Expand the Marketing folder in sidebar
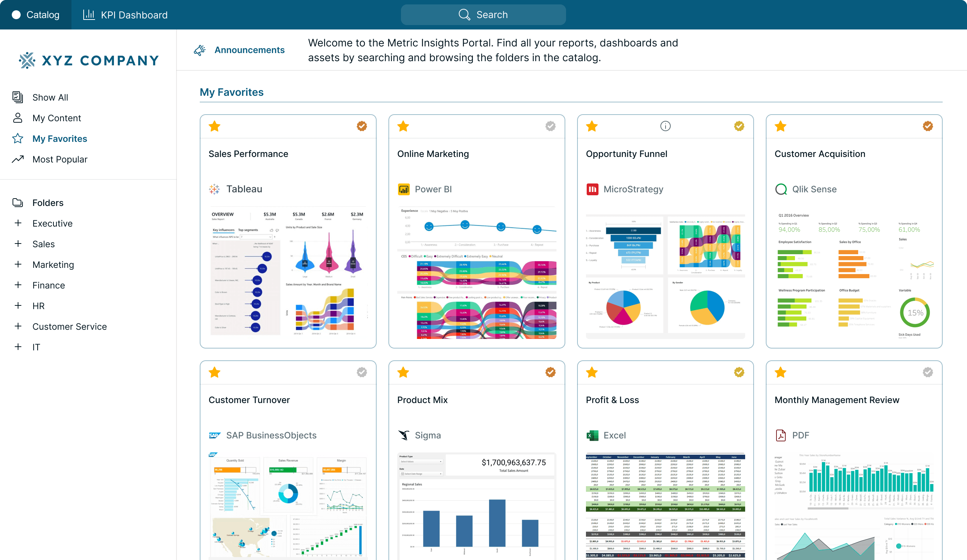Image resolution: width=967 pixels, height=560 pixels. point(18,264)
